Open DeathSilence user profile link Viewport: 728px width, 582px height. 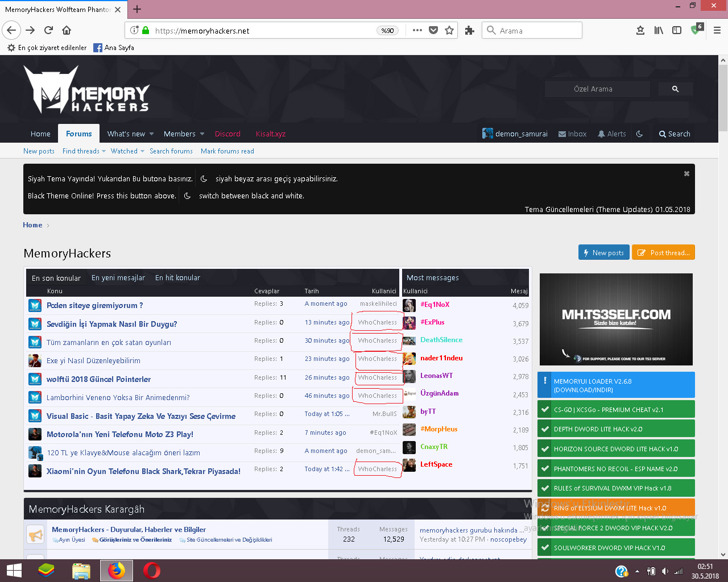tap(441, 340)
